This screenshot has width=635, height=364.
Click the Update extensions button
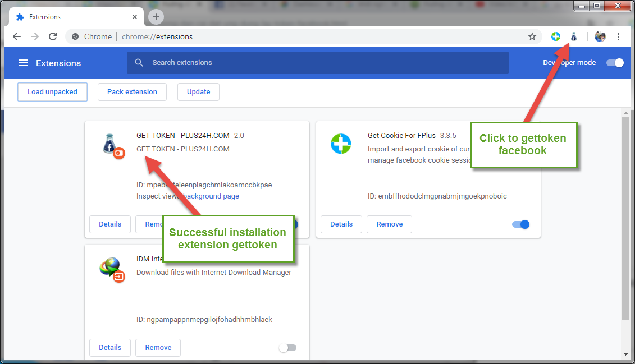pos(198,92)
